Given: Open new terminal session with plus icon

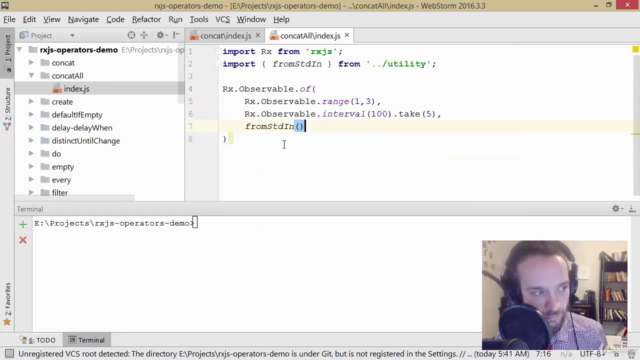Looking at the screenshot, I should 23,224.
